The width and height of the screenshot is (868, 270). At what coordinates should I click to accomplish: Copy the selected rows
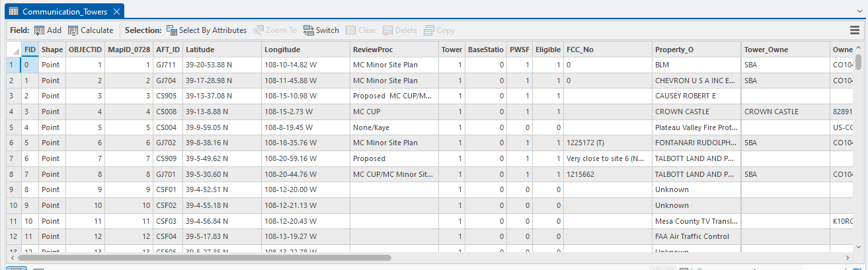(x=440, y=30)
